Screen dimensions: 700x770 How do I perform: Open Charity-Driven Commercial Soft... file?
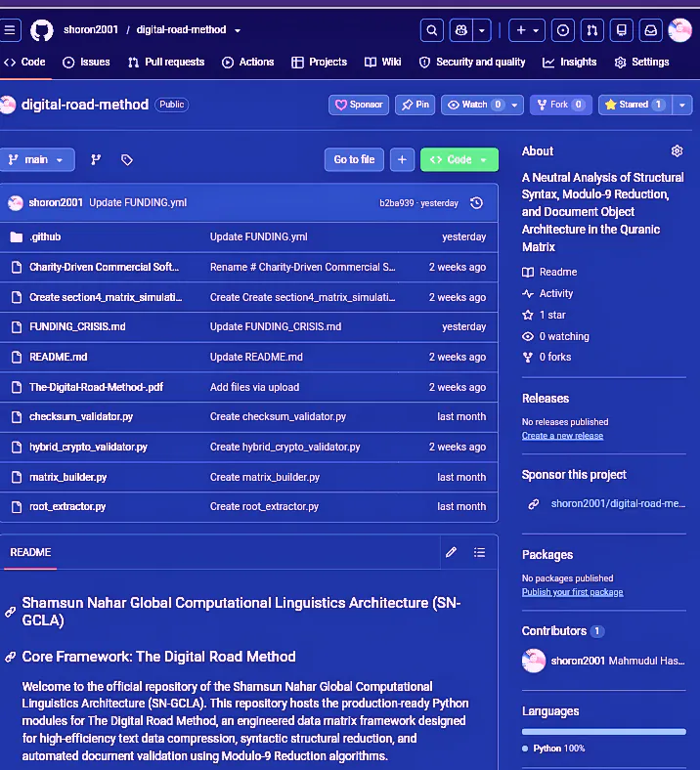pyautogui.click(x=105, y=267)
